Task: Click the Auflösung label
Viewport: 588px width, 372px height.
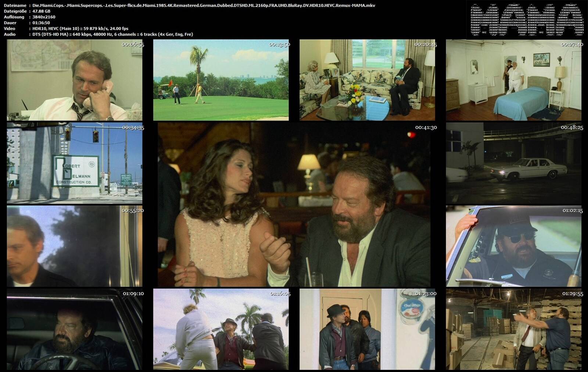Action: tap(14, 17)
